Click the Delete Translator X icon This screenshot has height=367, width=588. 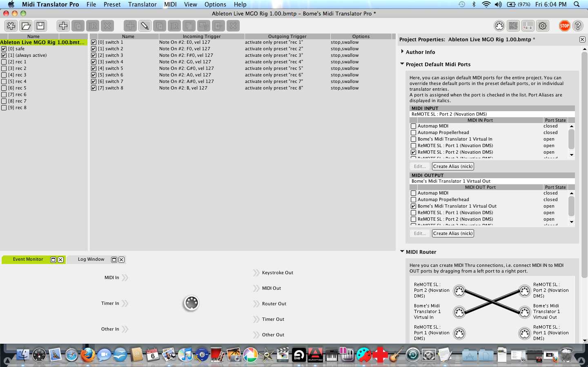tap(233, 26)
